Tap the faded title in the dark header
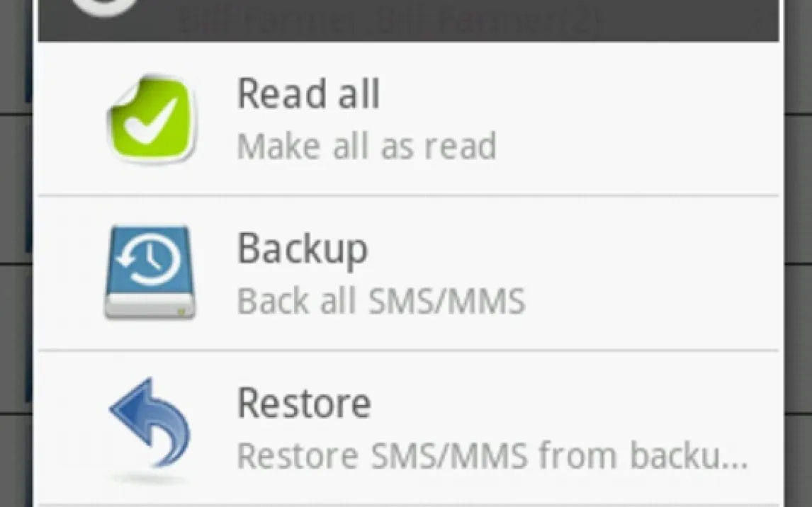Image resolution: width=812 pixels, height=507 pixels. click(x=391, y=21)
